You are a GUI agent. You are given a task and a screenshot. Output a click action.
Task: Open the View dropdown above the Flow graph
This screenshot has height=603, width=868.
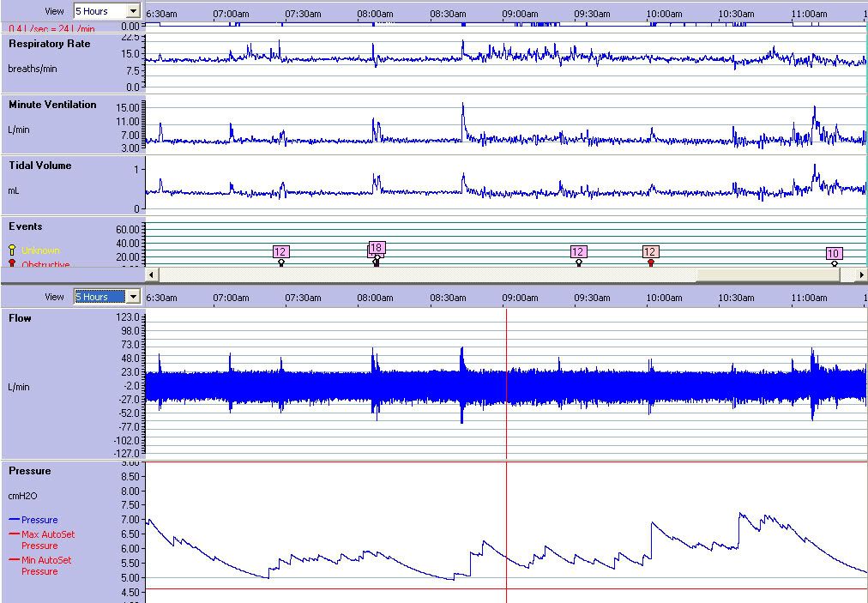pyautogui.click(x=107, y=297)
